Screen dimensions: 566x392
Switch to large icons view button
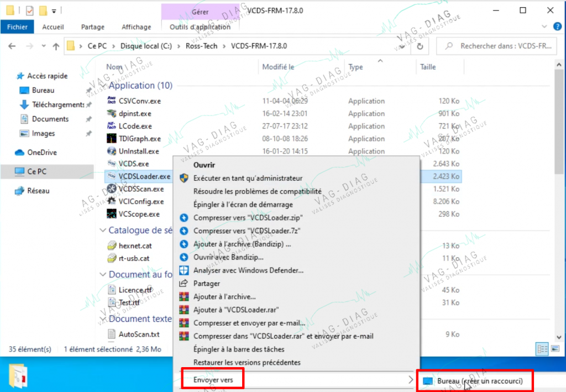(x=555, y=349)
